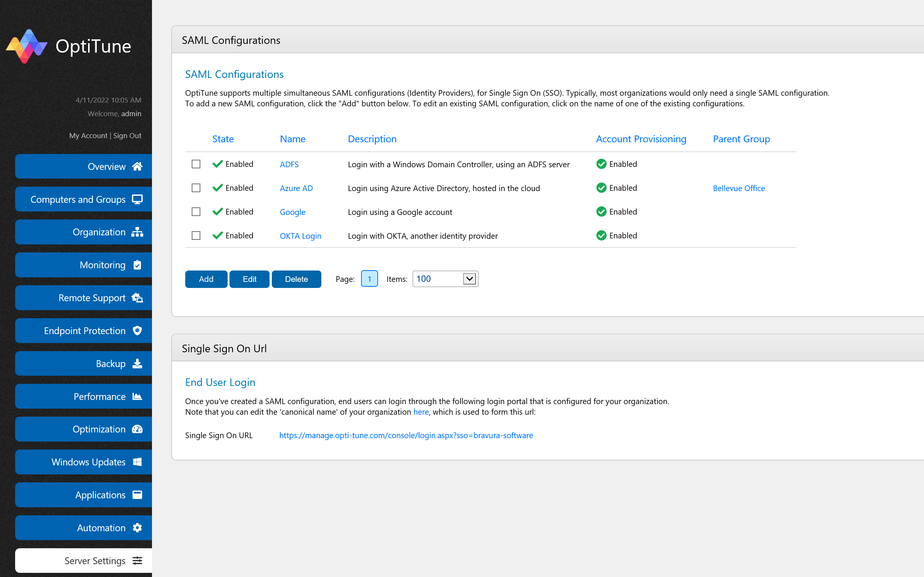The height and width of the screenshot is (577, 924).
Task: Click the green checkmark in OKTA Login State
Action: 218,235
